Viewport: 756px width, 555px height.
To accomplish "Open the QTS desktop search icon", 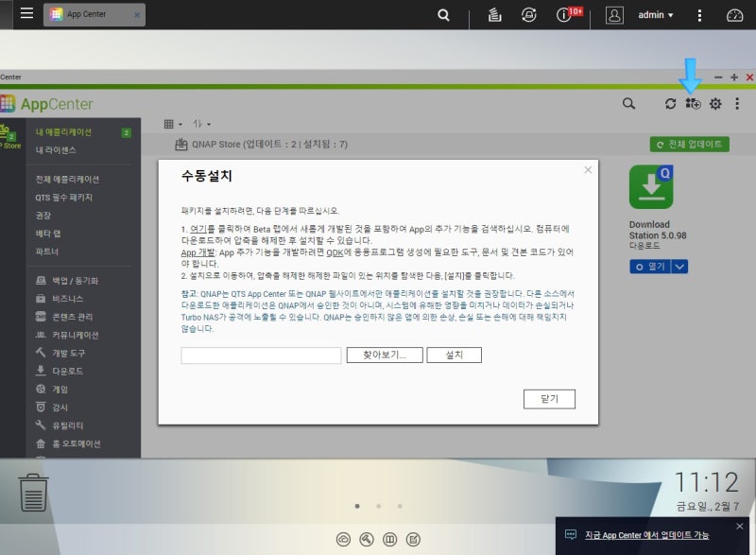I will pos(442,14).
